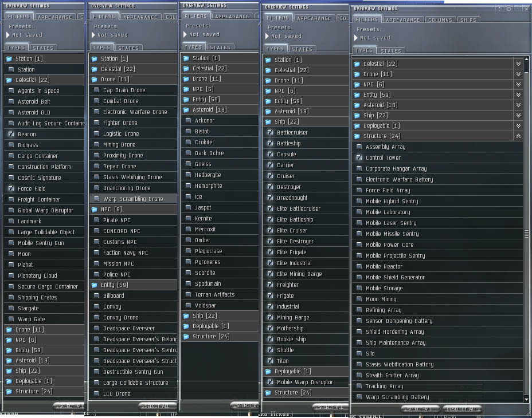532x418 pixels.
Task: Select Filters tab in the Ships-tab window
Action: (366, 19)
